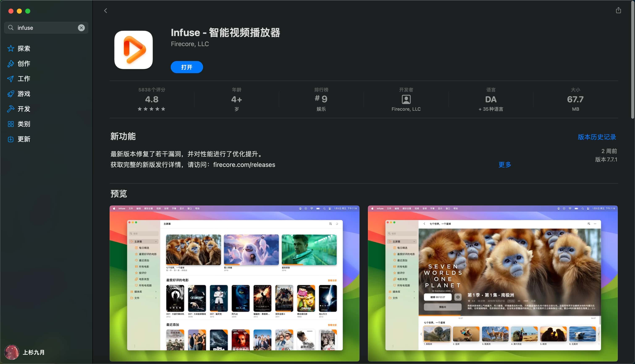Expand release notes with 更多
The height and width of the screenshot is (364, 635).
point(505,165)
